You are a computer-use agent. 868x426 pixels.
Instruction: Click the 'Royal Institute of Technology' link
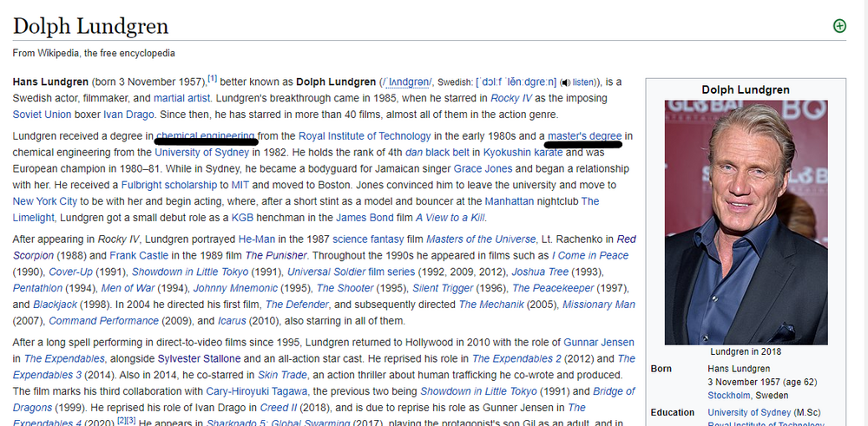tap(365, 136)
